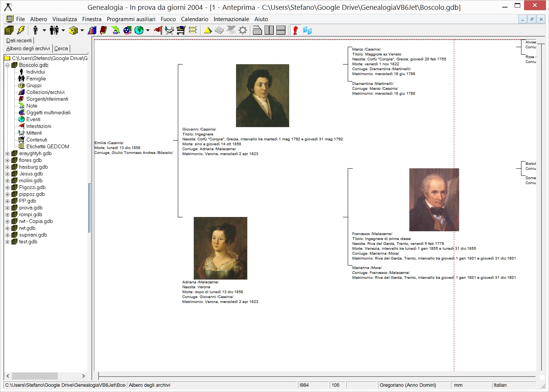Open the File menu
The width and height of the screenshot is (549, 392).
coord(20,19)
